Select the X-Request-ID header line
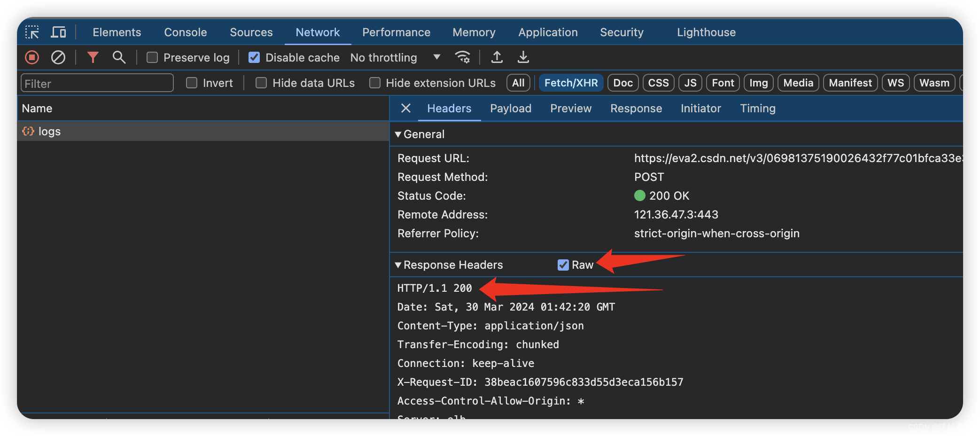 540,382
